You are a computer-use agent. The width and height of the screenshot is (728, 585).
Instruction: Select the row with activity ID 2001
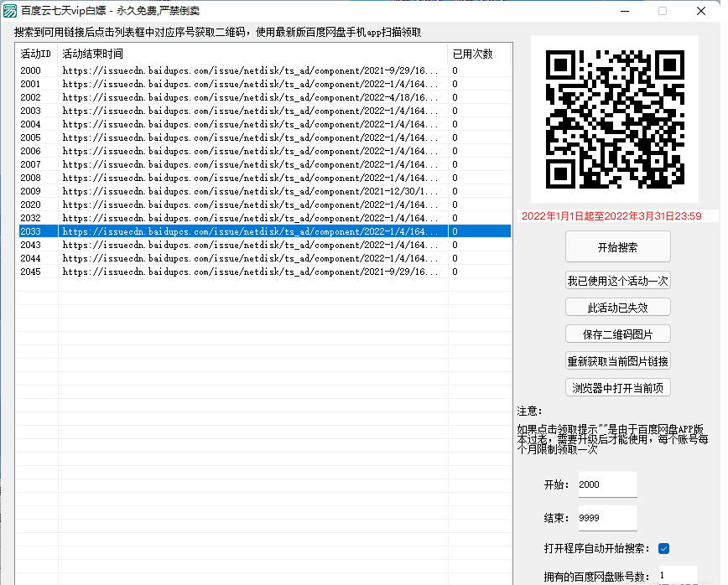[x=265, y=84]
